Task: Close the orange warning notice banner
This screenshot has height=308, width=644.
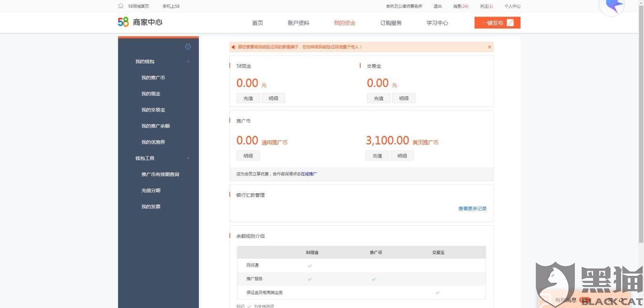Action: tap(489, 47)
